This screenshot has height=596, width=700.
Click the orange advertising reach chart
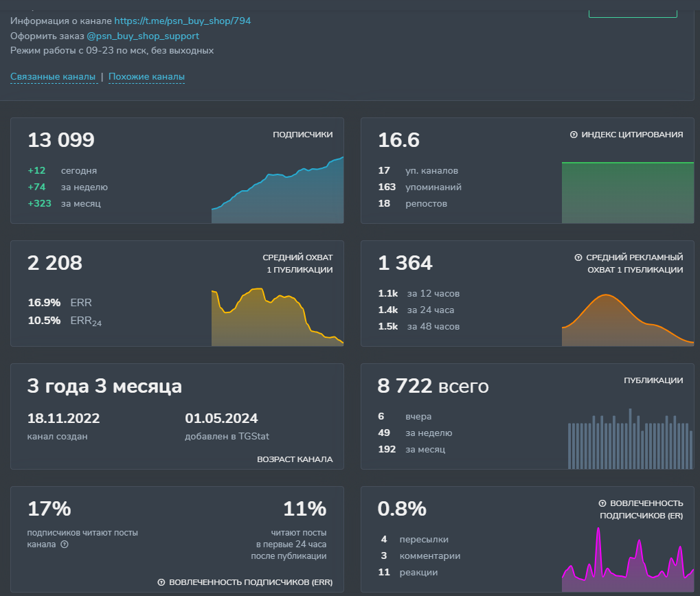point(627,320)
